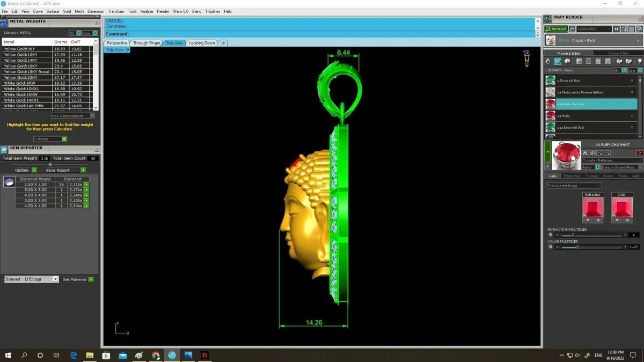Open the Diamond (3.52 spg) material dropdown
The width and height of the screenshot is (644, 362).
(31, 279)
